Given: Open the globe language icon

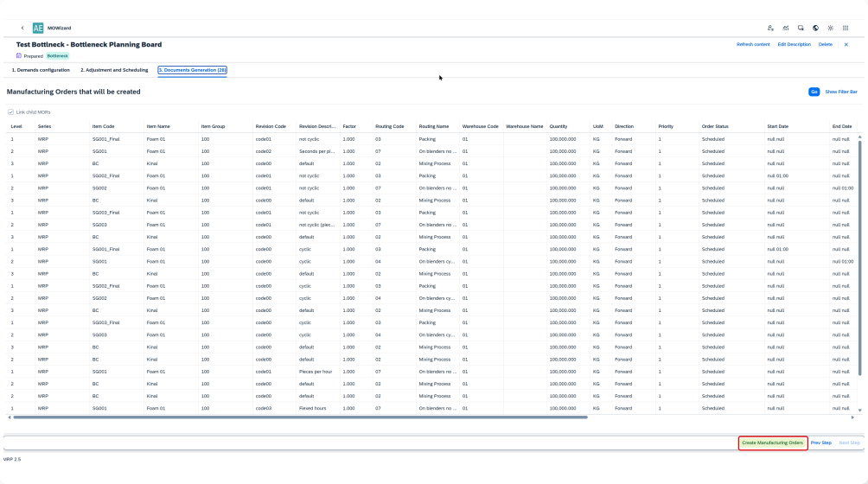Looking at the screenshot, I should coord(815,28).
